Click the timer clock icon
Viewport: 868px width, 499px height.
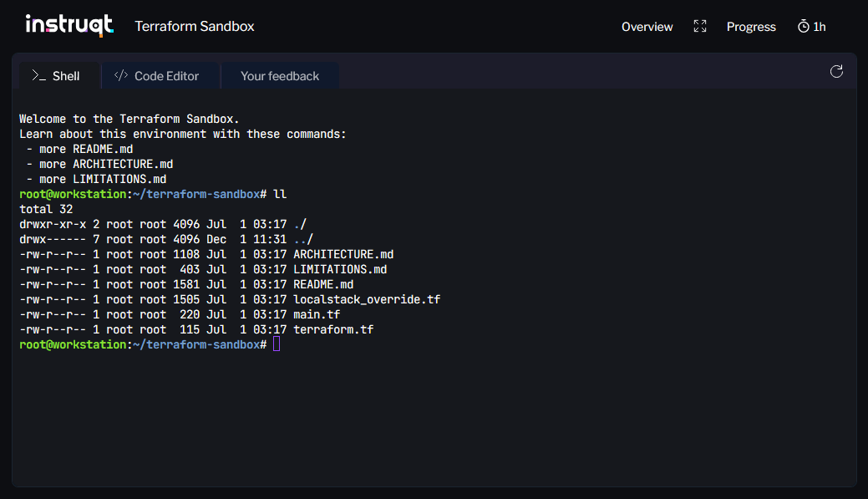coord(804,27)
